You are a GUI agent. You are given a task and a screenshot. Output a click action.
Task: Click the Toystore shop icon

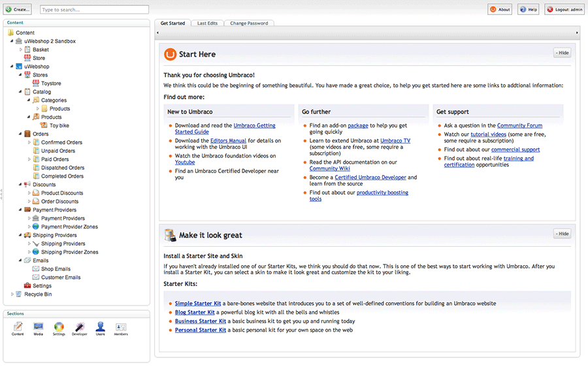point(36,83)
